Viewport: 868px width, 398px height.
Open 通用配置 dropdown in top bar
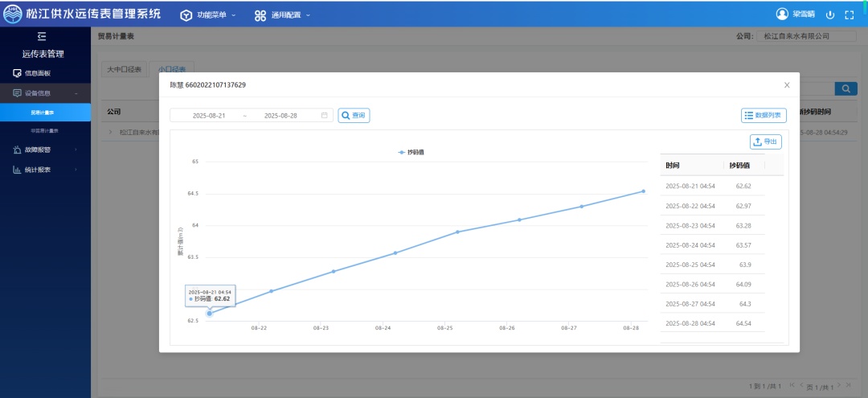tap(282, 15)
